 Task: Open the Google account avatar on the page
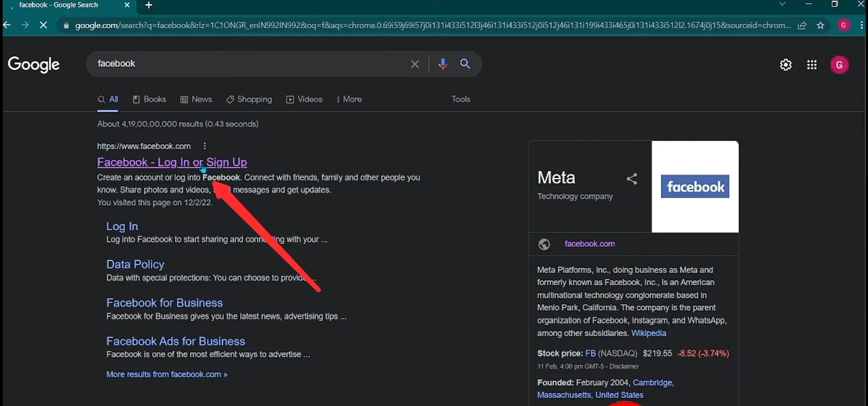click(x=839, y=65)
